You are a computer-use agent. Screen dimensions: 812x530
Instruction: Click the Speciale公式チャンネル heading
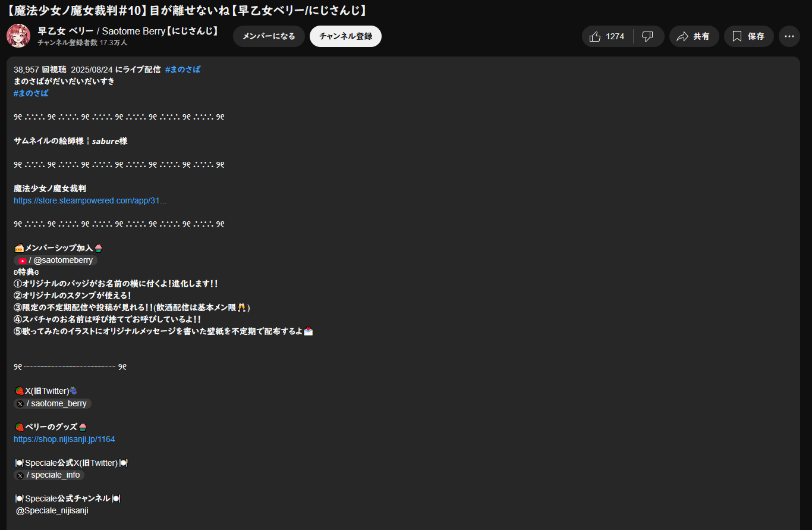pyautogui.click(x=68, y=498)
